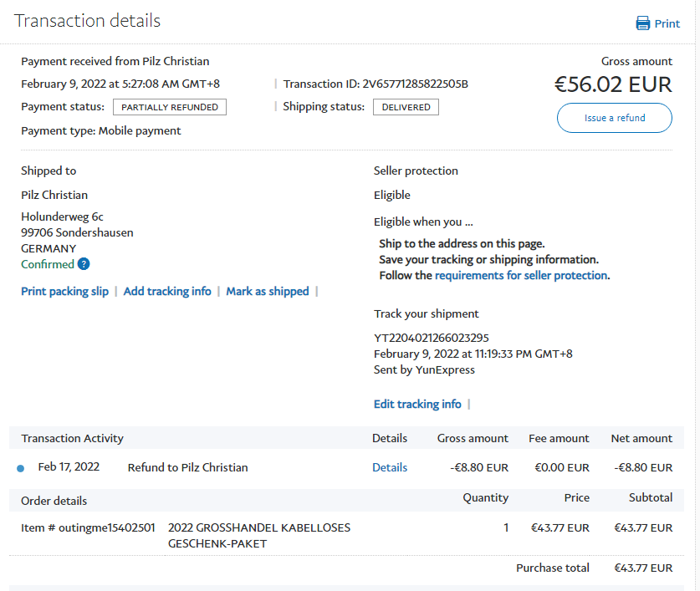700x591 pixels.
Task: Click the Transaction ID 2V65771285822505B
Action: click(414, 84)
